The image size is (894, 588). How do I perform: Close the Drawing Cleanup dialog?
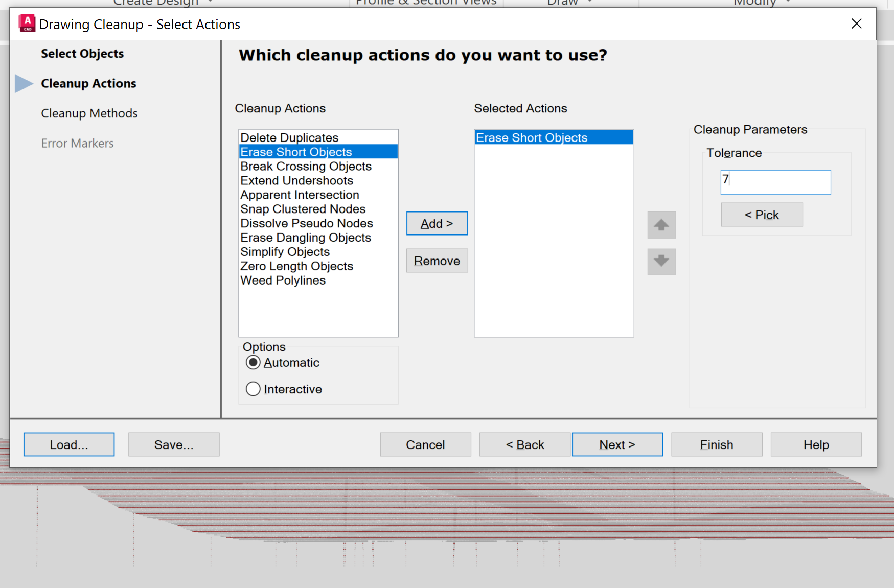[857, 23]
